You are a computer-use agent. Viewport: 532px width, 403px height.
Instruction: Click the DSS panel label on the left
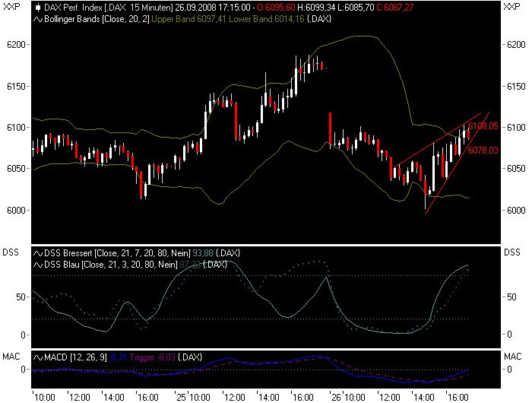point(11,252)
